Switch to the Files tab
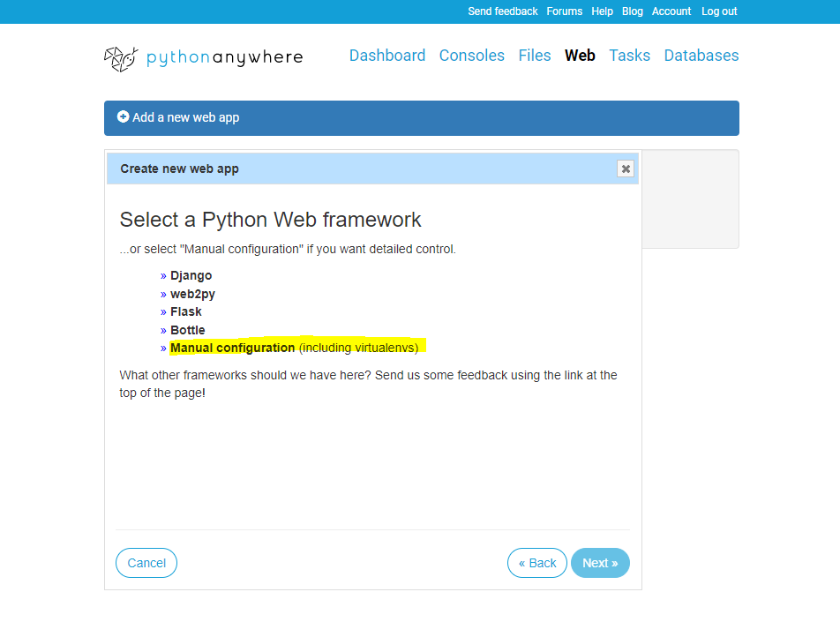The height and width of the screenshot is (637, 840). click(x=535, y=56)
